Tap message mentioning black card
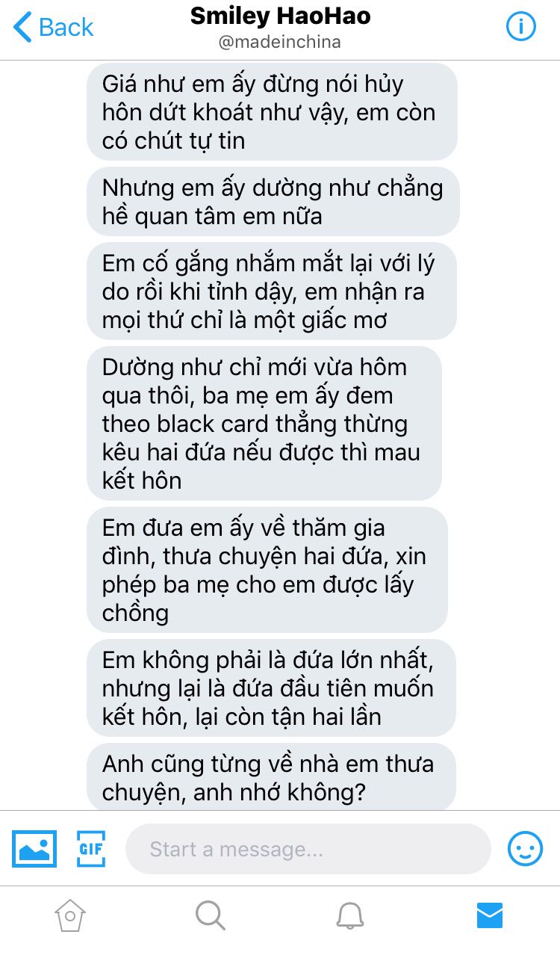This screenshot has height=961, width=560. click(x=264, y=423)
